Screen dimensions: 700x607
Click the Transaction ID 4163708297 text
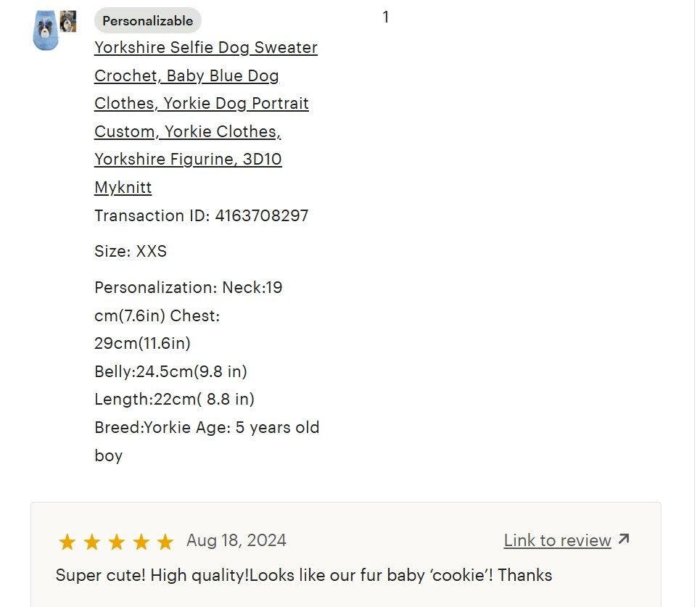tap(201, 215)
